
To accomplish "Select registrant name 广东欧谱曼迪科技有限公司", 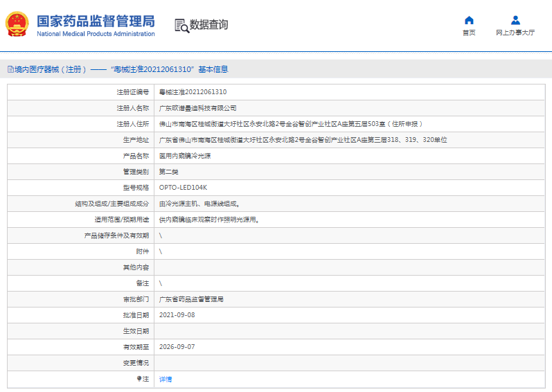I will click(198, 108).
